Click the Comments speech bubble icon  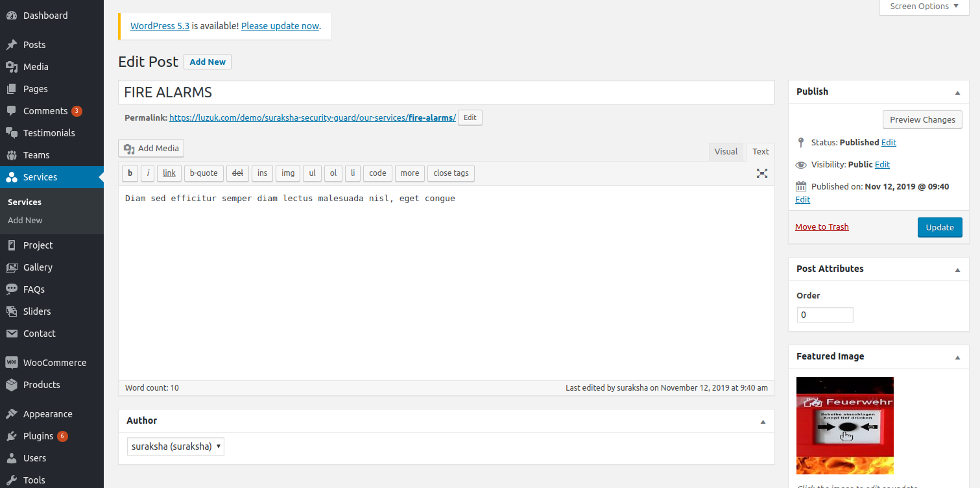tap(12, 111)
